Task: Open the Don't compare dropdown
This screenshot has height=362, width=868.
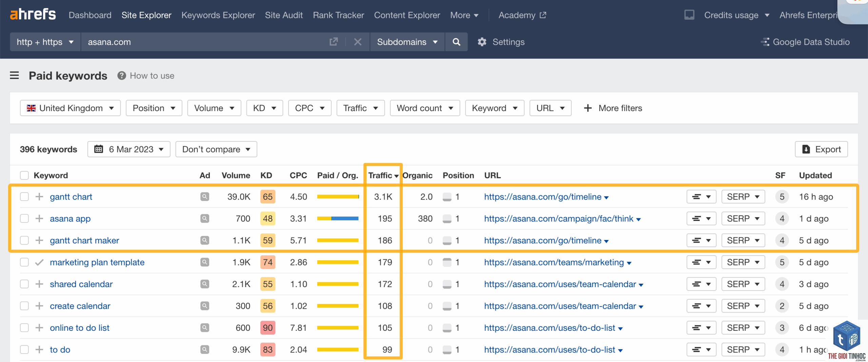Action: [216, 149]
